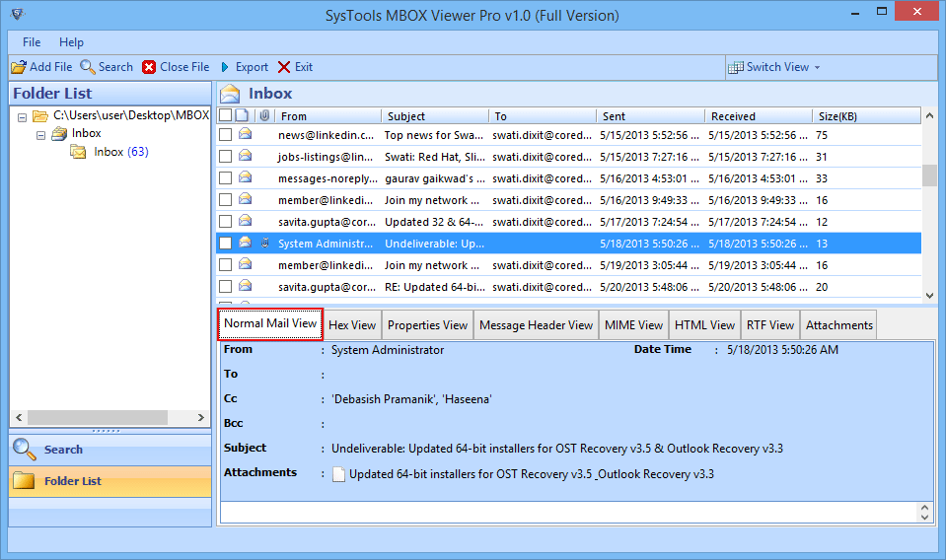Click the folder tree horizontal scrollbar thumb
Viewport: 946px width, 560px height.
[98, 417]
